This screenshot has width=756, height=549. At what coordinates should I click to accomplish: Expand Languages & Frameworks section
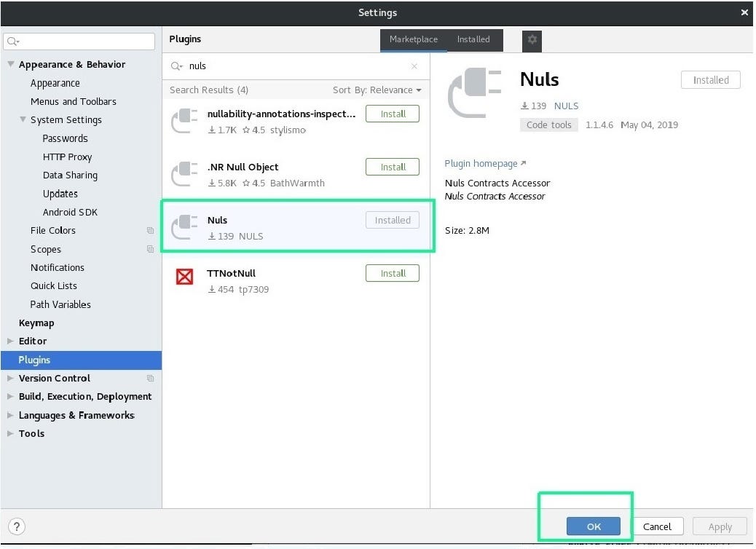[10, 415]
